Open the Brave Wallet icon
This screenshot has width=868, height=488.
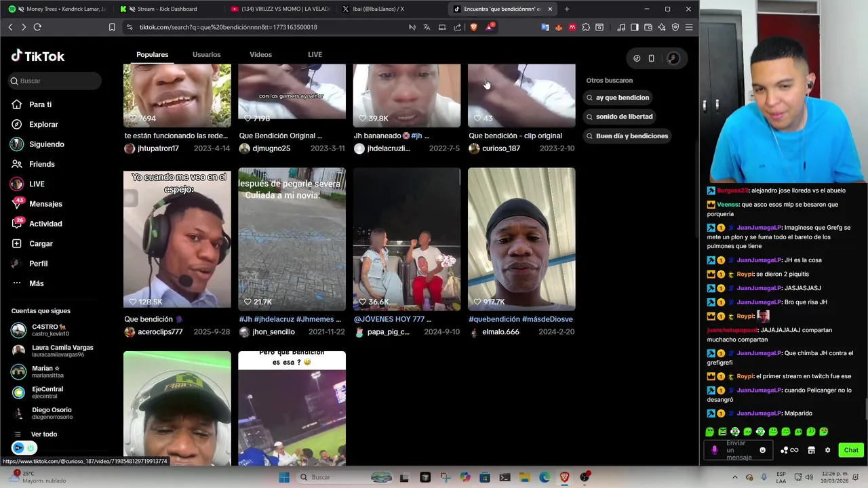pyautogui.click(x=648, y=27)
